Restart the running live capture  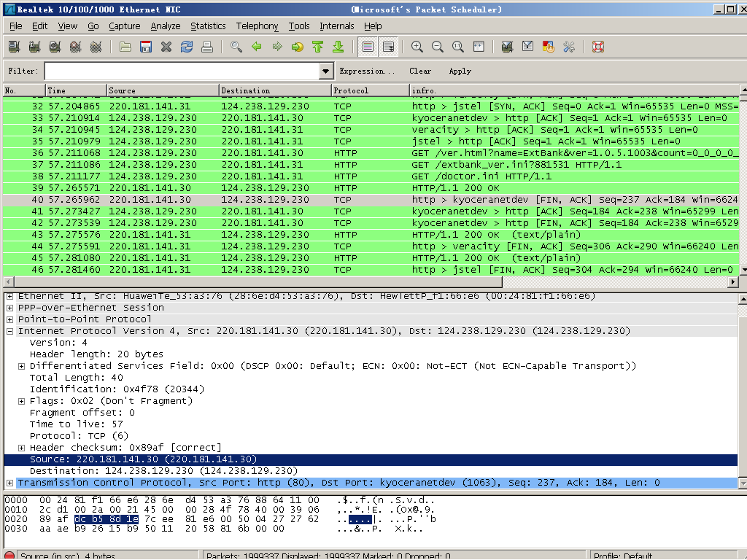96,47
